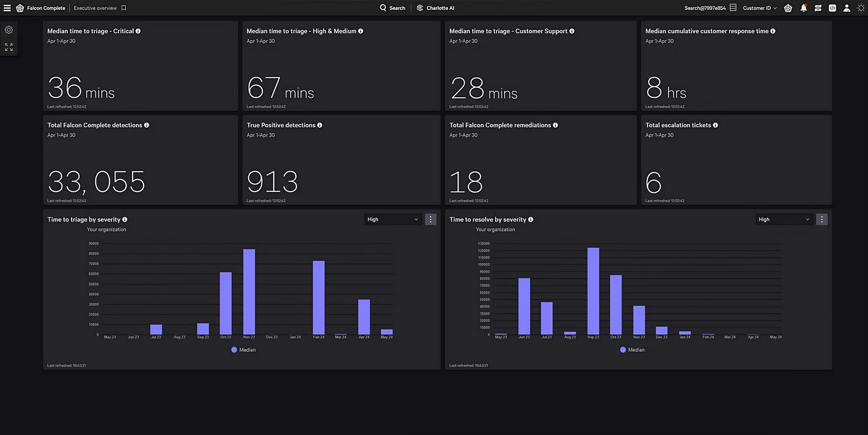Toggle the Median legend in triage chart

click(243, 350)
